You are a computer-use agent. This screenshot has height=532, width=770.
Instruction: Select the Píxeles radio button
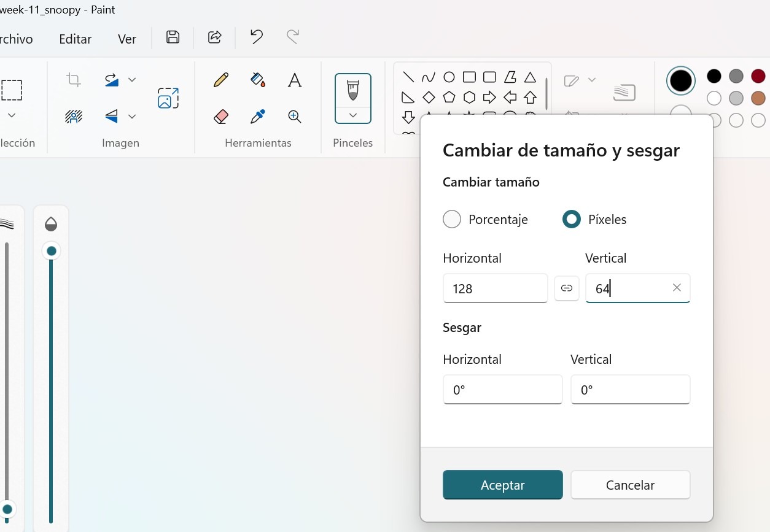point(572,219)
